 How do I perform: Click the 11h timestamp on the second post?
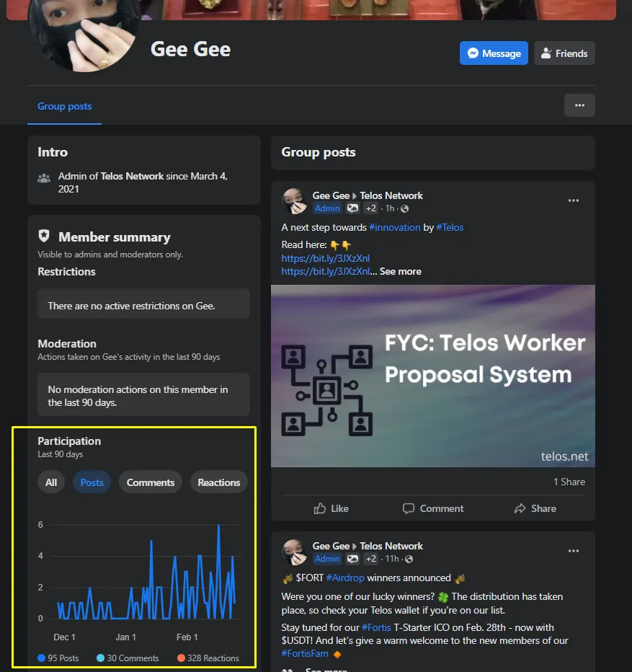click(x=391, y=559)
